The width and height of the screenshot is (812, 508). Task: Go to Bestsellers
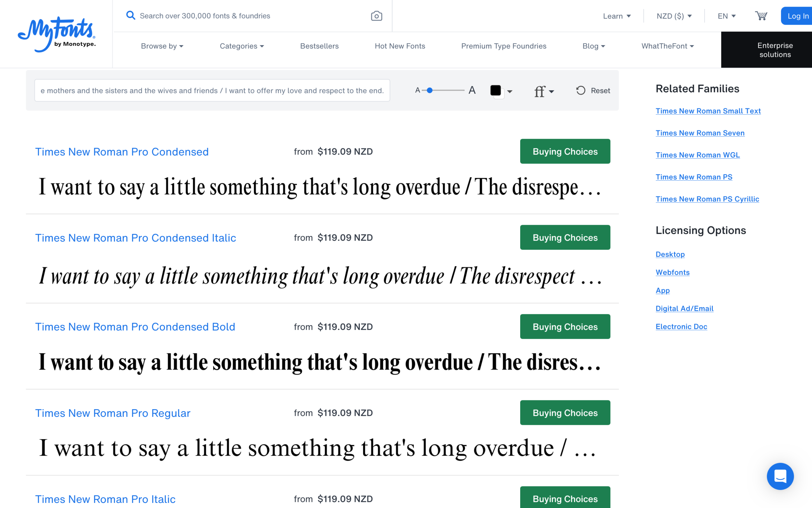pyautogui.click(x=319, y=46)
